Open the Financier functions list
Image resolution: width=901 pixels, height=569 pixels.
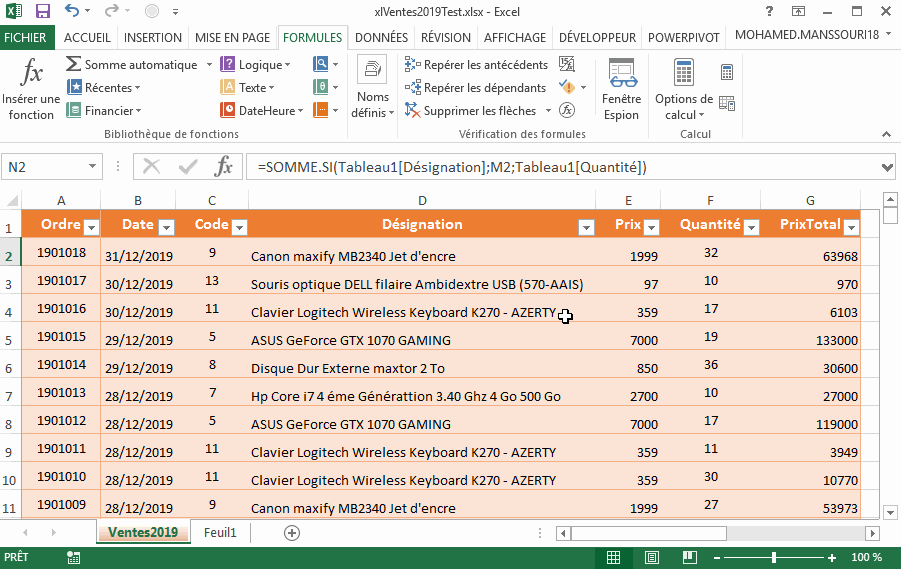pyautogui.click(x=104, y=110)
